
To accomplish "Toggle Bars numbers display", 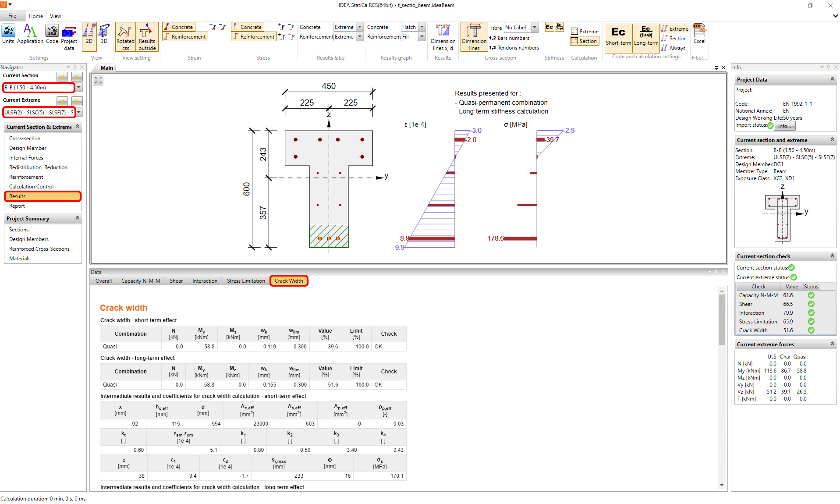I will pos(509,38).
